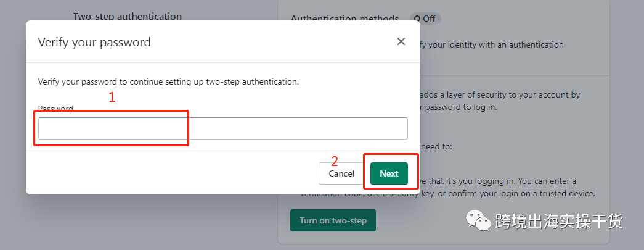Click the Off status badge
The width and height of the screenshot is (644, 250).
pyautogui.click(x=425, y=19)
